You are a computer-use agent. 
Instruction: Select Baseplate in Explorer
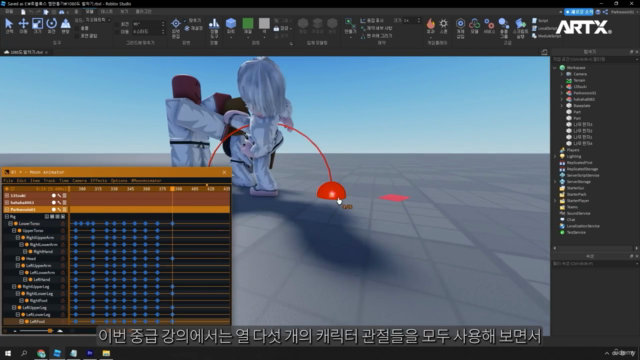coord(581,106)
